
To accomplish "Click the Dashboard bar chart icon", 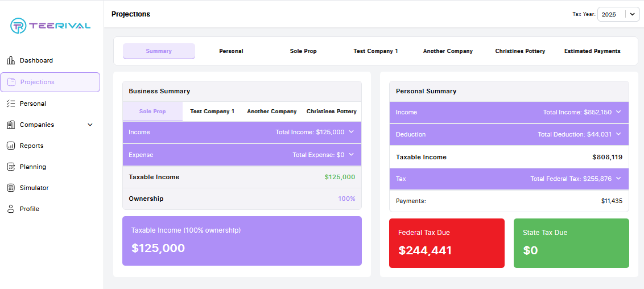I will pyautogui.click(x=10, y=60).
